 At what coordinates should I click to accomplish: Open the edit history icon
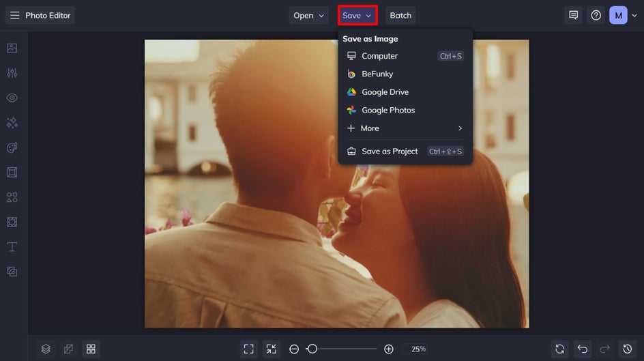coord(627,349)
